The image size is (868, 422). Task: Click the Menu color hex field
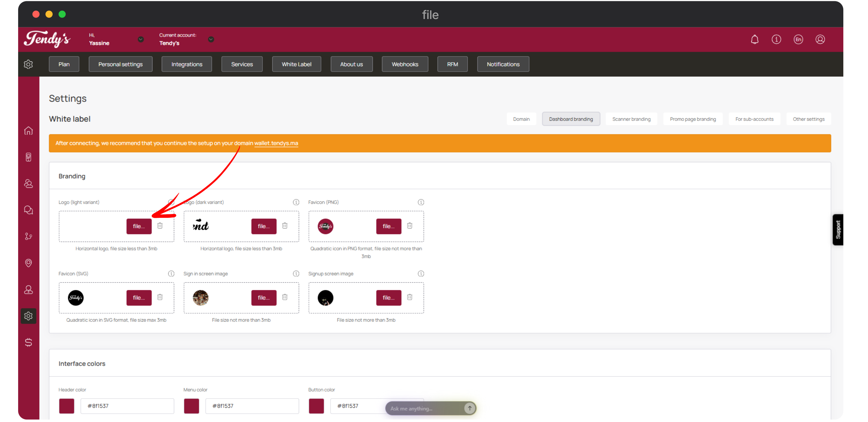252,406
